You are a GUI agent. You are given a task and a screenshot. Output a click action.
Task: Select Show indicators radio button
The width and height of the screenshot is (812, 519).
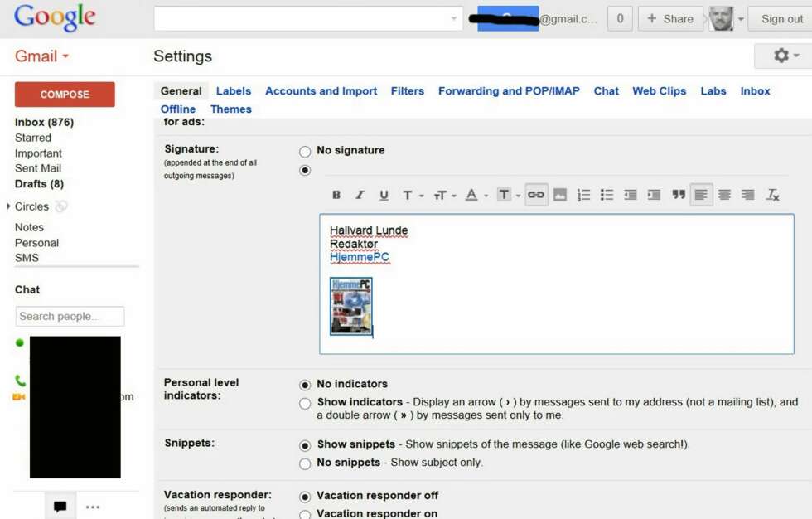[305, 403]
